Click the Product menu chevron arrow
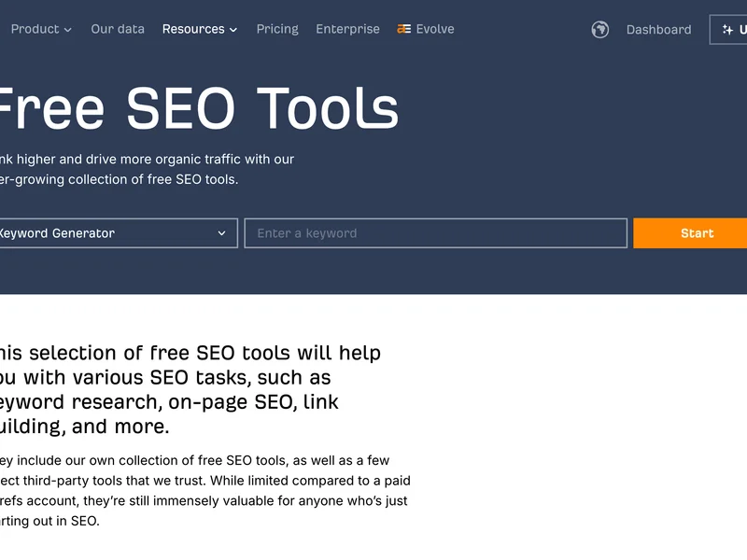Image resolution: width=747 pixels, height=560 pixels. coord(67,30)
